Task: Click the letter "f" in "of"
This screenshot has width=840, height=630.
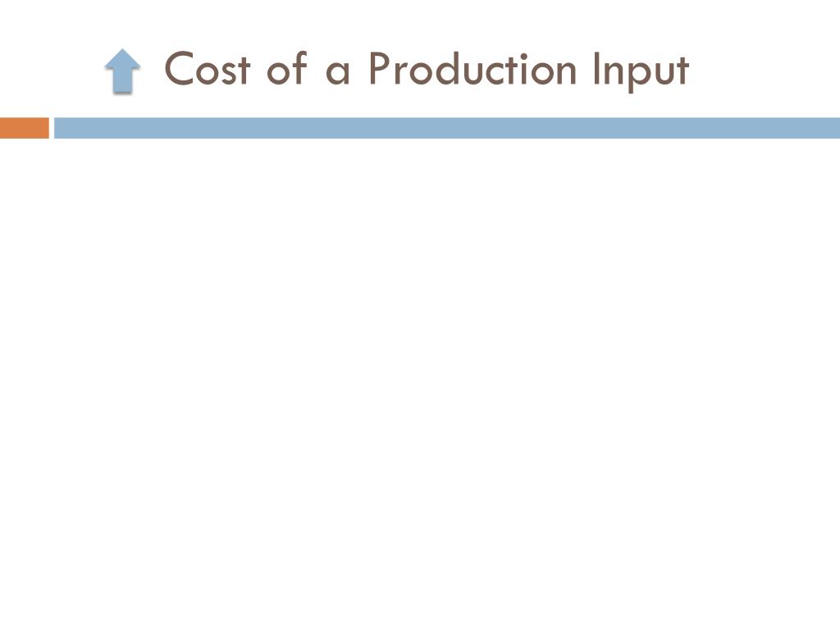Action: point(299,68)
